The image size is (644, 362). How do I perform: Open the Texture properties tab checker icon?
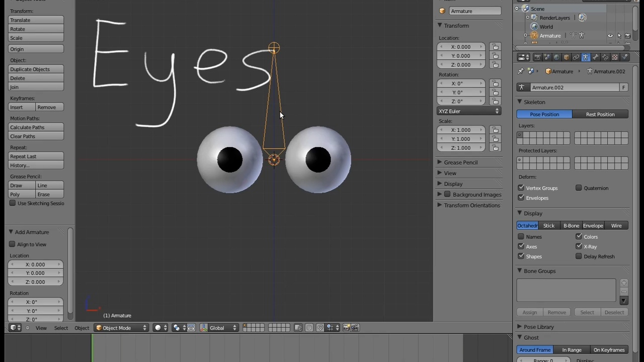615,57
